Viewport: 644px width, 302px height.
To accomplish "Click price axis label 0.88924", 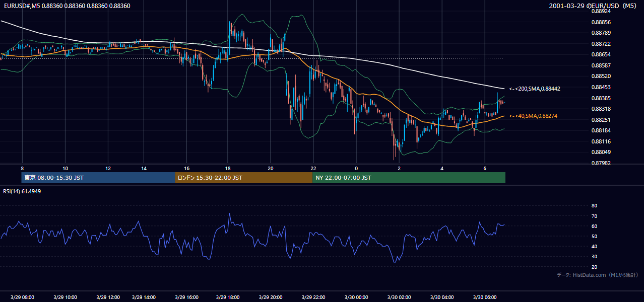I will click(601, 11).
